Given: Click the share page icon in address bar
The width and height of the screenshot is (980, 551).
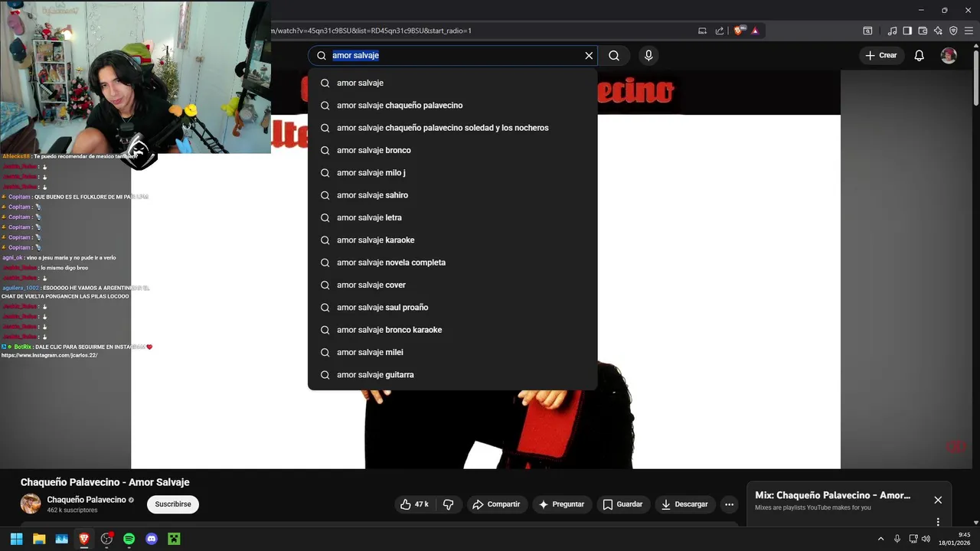Looking at the screenshot, I should coord(720,31).
